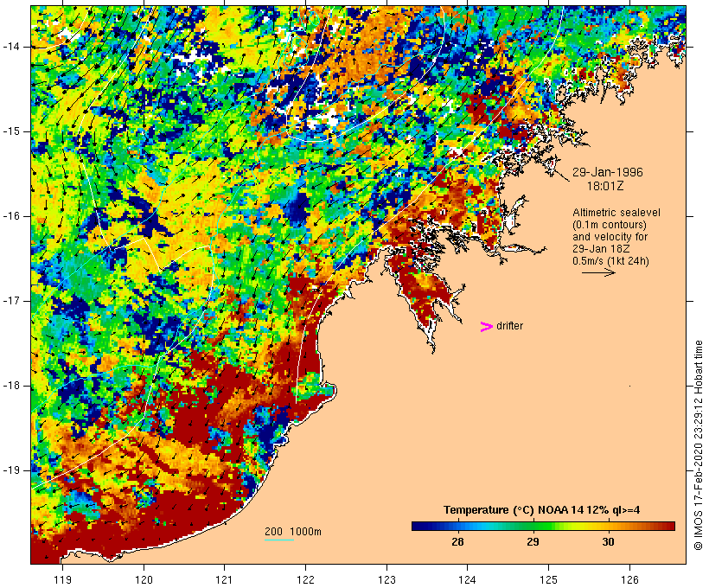Click the cyan 200m depth legend line
Viewport: 709px width, 588px height.
pyautogui.click(x=279, y=540)
